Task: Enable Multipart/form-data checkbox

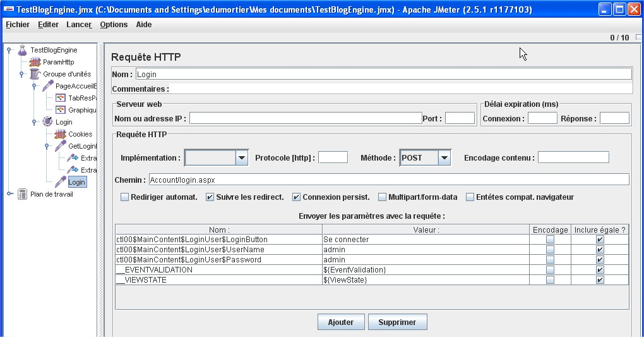Action: pos(382,197)
